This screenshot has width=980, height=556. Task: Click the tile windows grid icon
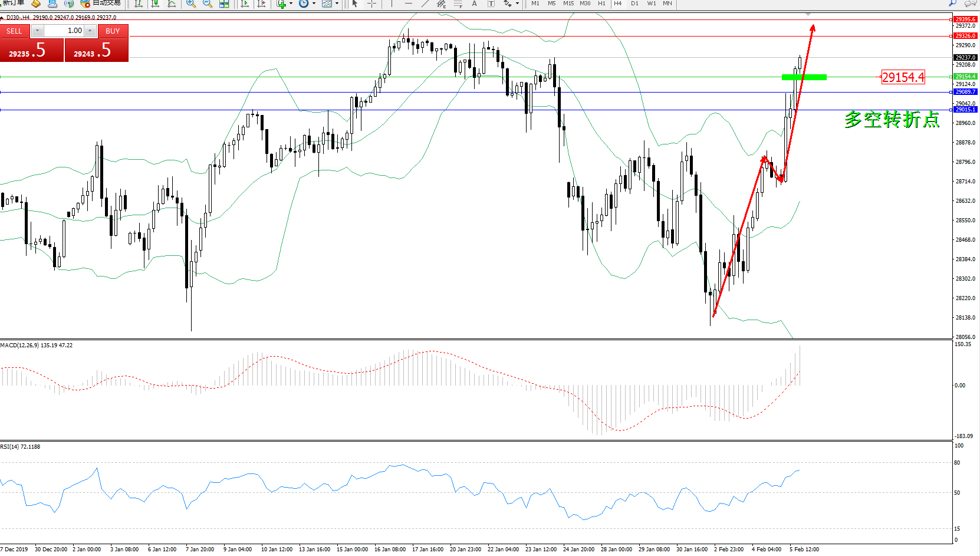pos(224,4)
